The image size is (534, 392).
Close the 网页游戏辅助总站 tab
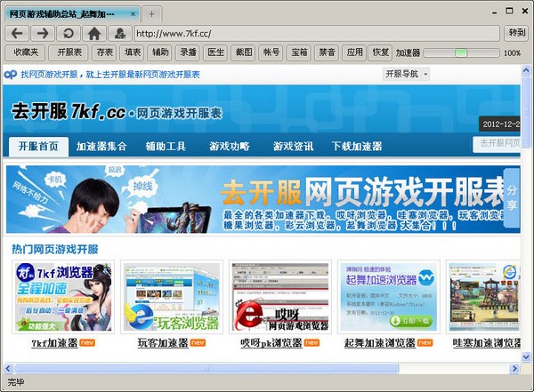(x=133, y=14)
